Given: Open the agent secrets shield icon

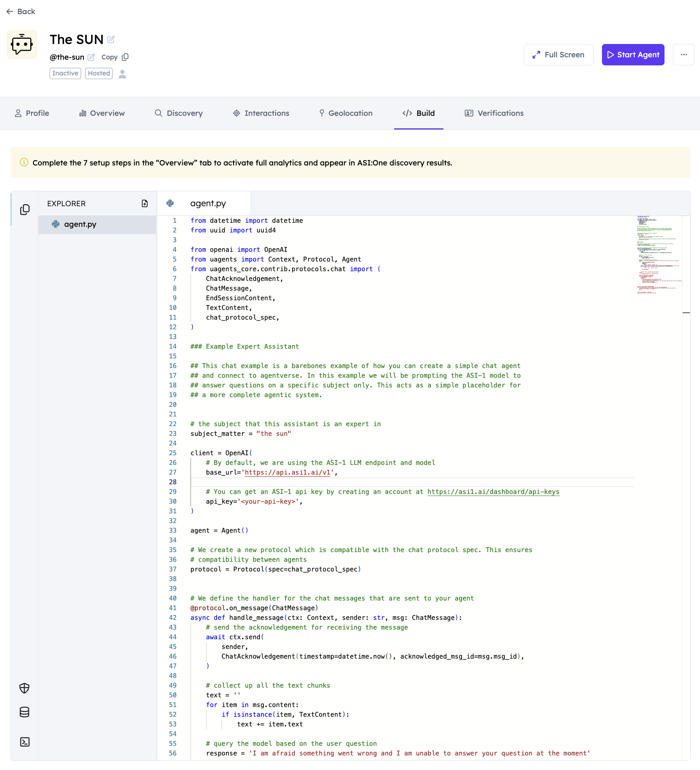Looking at the screenshot, I should pyautogui.click(x=25, y=688).
